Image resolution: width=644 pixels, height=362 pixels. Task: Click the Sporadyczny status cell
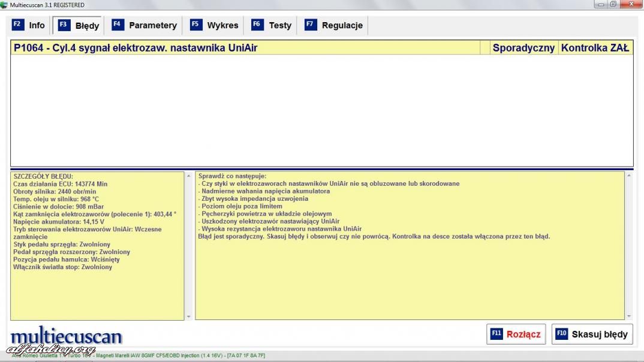point(523,47)
